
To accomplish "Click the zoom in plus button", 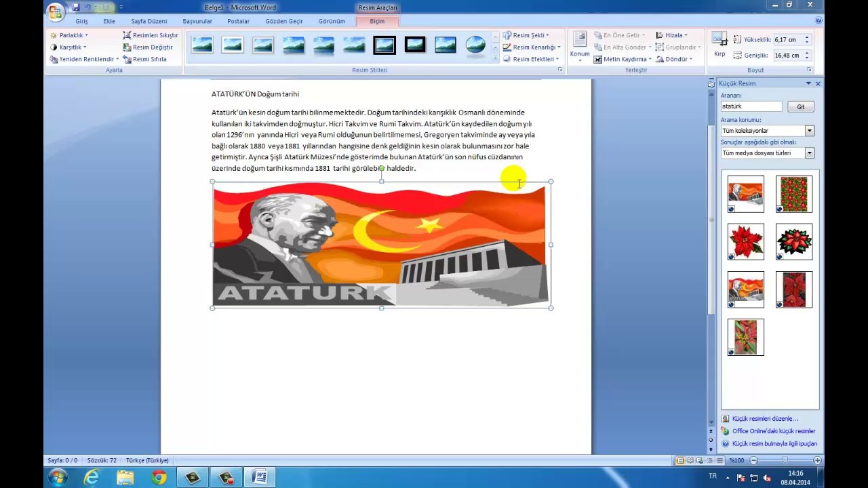I will [817, 461].
